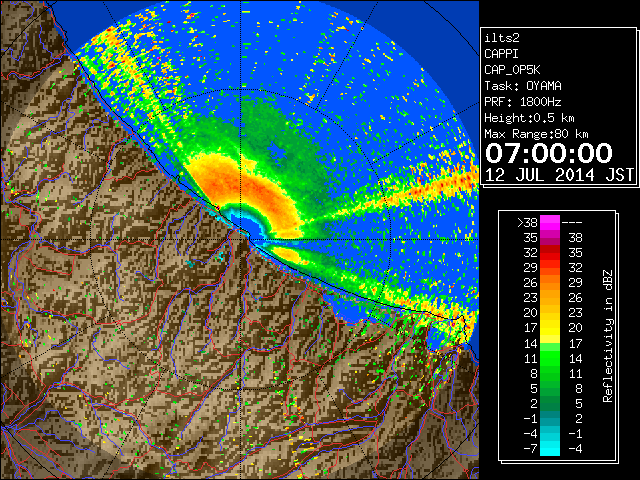The width and height of the screenshot is (640, 480).
Task: Click the cyan -7 dBZ color swatch
Action: coord(550,448)
